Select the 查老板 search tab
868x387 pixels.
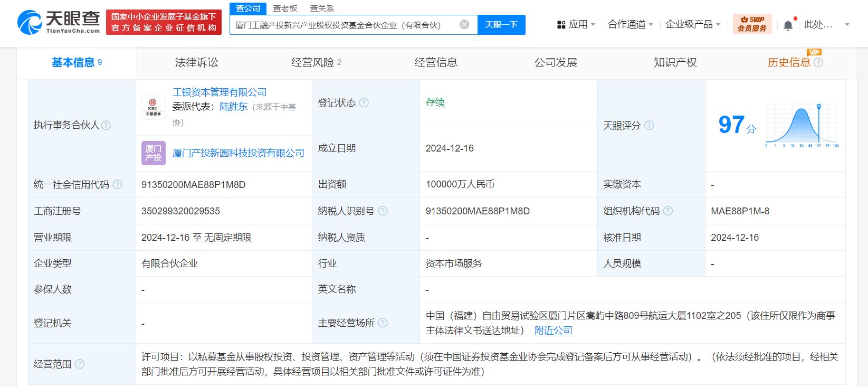pos(285,8)
